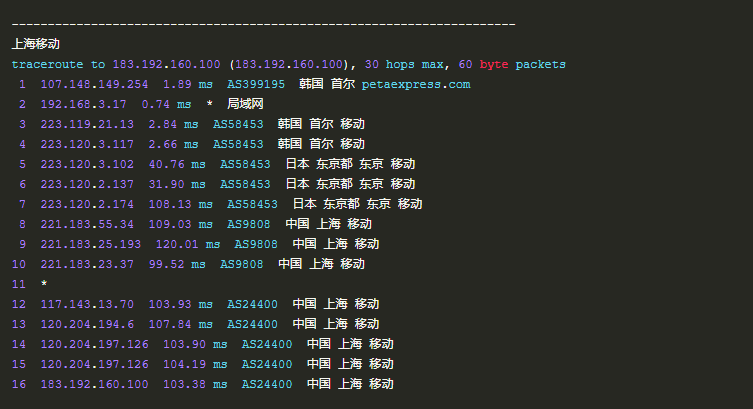The image size is (753, 409).
Task: Click the 109.03 ms latency value
Action: click(x=181, y=224)
